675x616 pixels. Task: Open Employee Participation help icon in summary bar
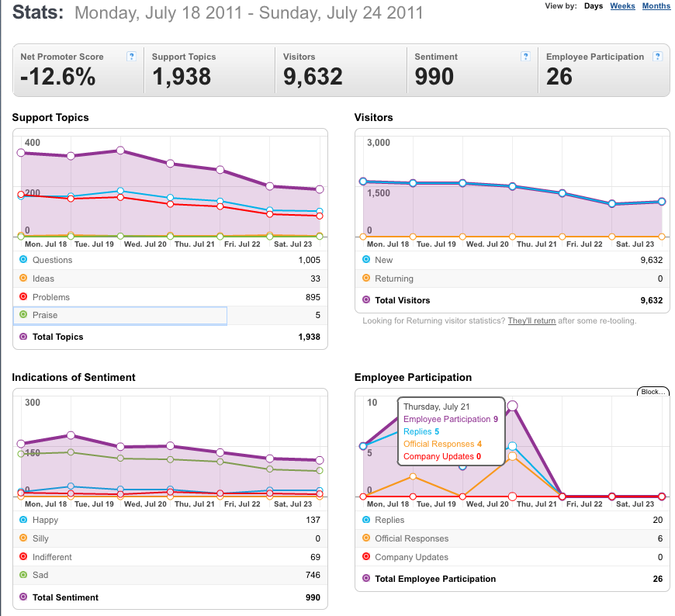pos(657,57)
